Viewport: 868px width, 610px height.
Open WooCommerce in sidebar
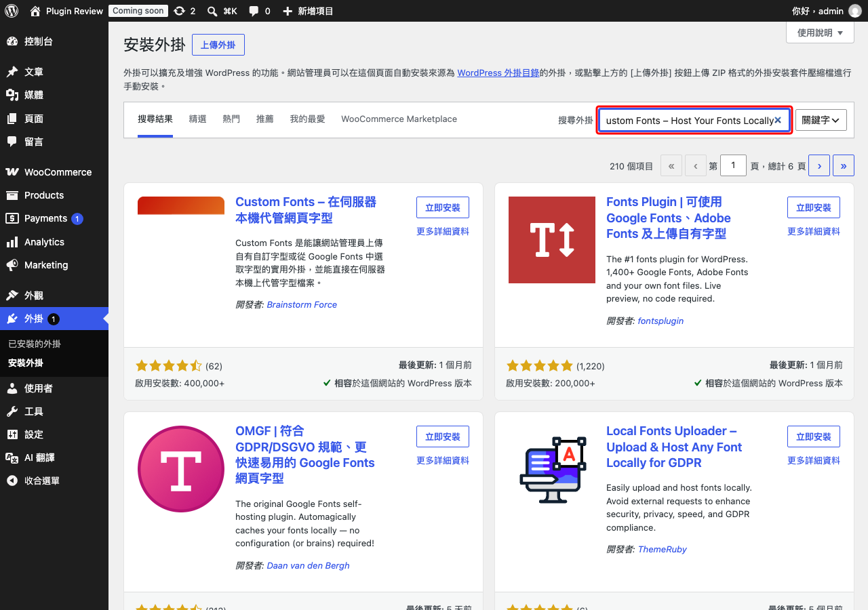click(x=54, y=172)
